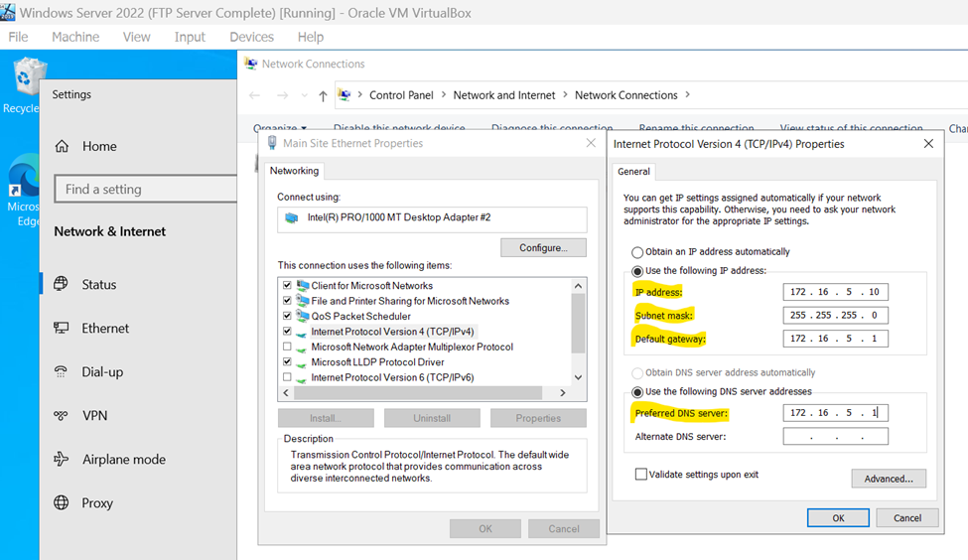Toggle QoS Packet Scheduler checkbox
Image resolution: width=968 pixels, height=560 pixels.
tap(287, 316)
